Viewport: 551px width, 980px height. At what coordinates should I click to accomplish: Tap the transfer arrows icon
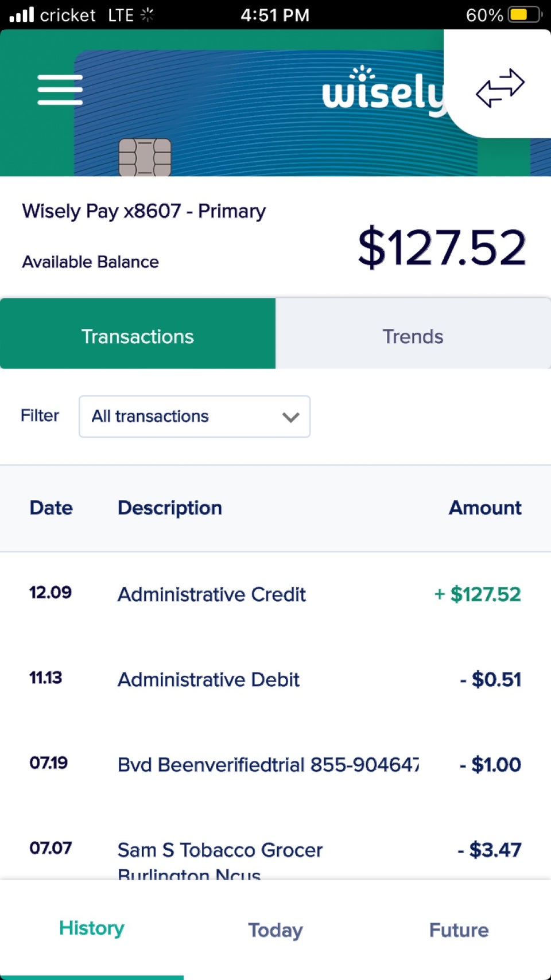tap(500, 88)
